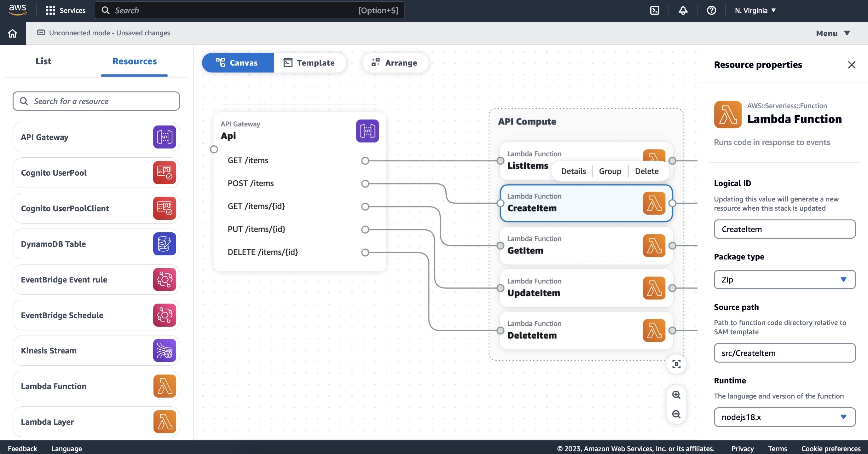
Task: Click the EventBridge Schedule icon
Action: point(165,315)
